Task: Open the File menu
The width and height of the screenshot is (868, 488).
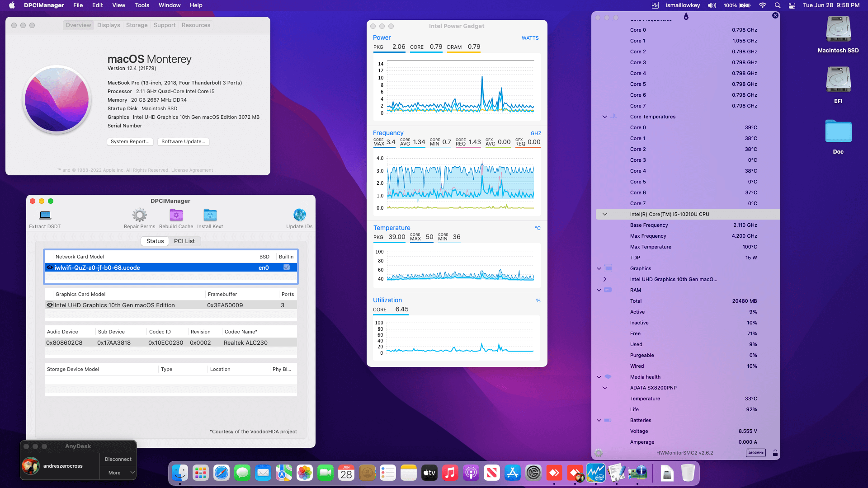Action: click(x=78, y=5)
